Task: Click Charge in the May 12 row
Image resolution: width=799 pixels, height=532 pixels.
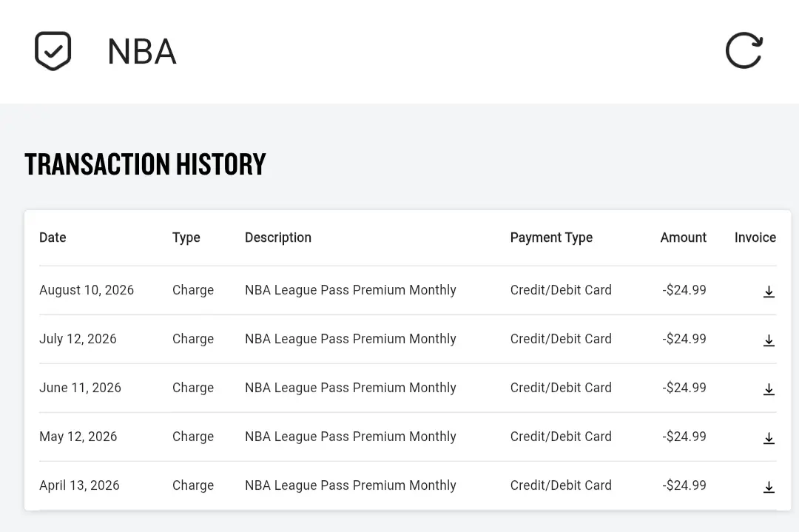Action: 193,437
